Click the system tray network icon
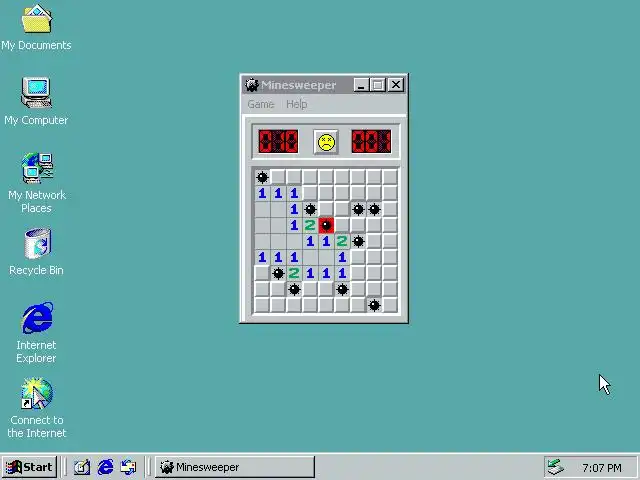 pyautogui.click(x=556, y=467)
